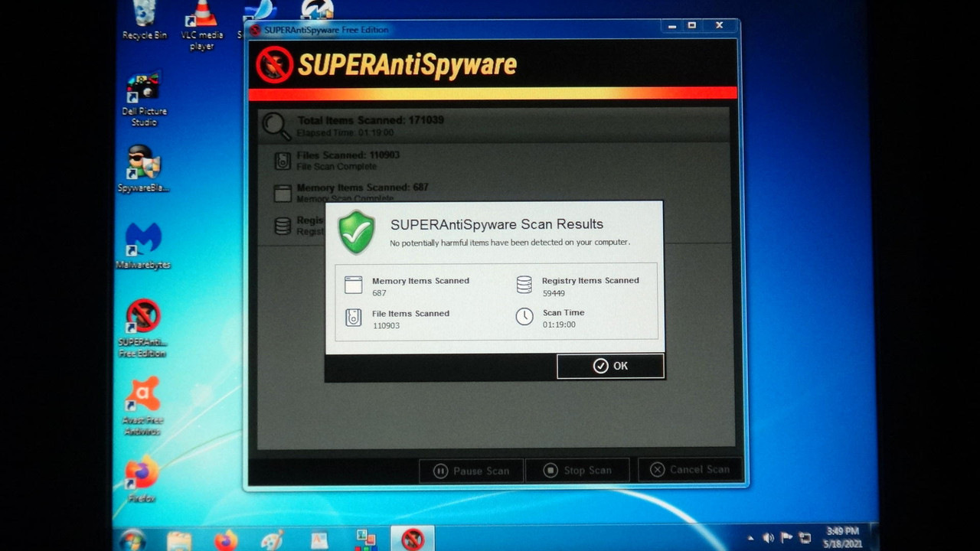The height and width of the screenshot is (551, 980).
Task: Click the taskbar clock showing 3:49 PM
Action: (x=842, y=537)
